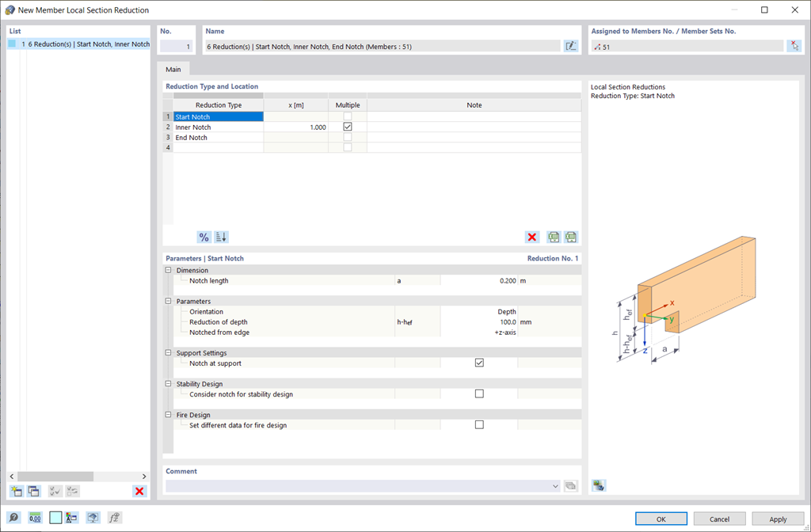Enable Consider notch for stability design

478,393
